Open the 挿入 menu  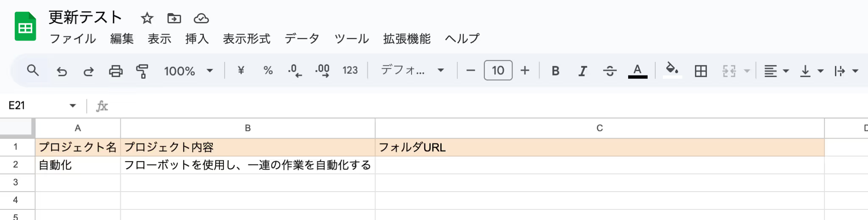[197, 39]
